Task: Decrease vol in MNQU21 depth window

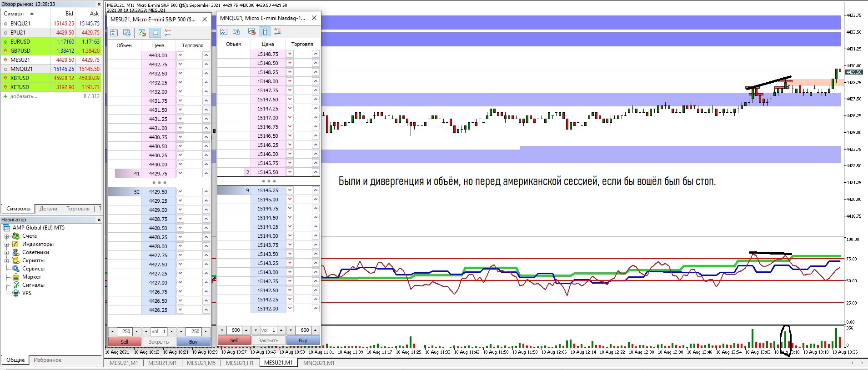Action: (256, 330)
